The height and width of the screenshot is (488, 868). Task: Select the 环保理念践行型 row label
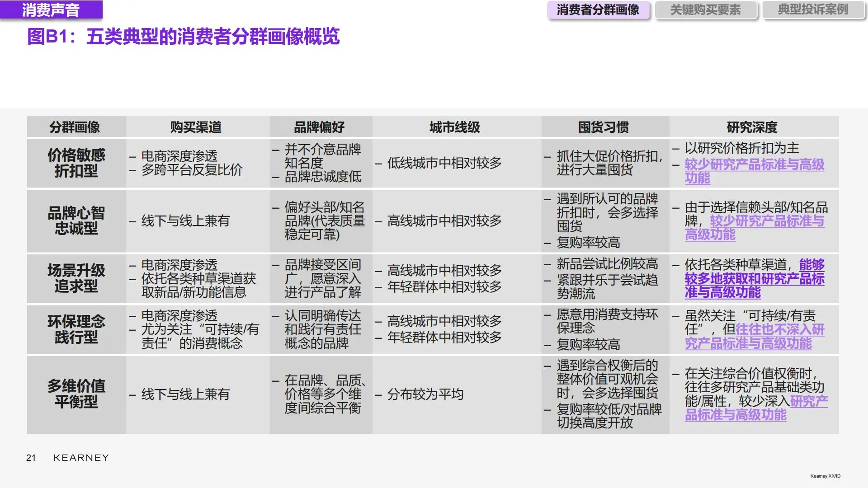(x=76, y=329)
